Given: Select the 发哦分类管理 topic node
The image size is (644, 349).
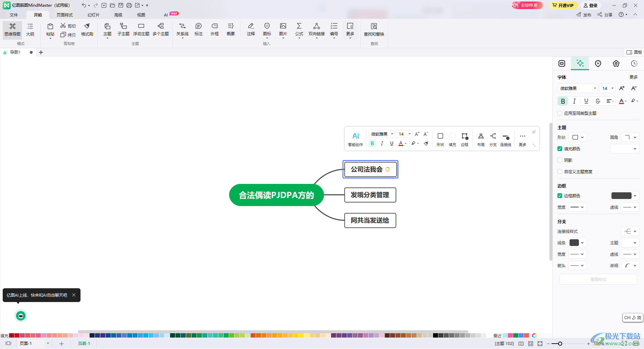Looking at the screenshot, I should coord(370,195).
